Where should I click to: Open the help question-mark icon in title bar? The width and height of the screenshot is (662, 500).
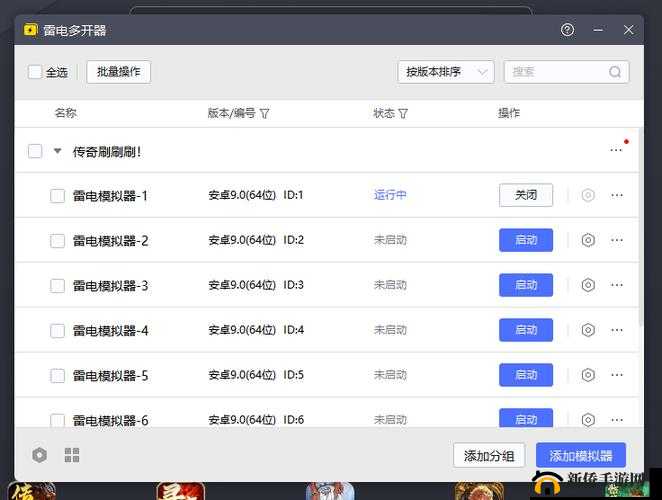(567, 30)
